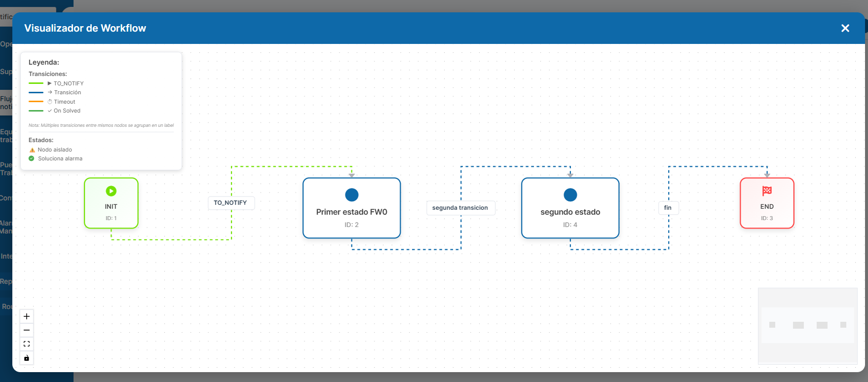The height and width of the screenshot is (382, 868).
Task: Click the TO_NOTIFY legend green line
Action: (x=36, y=83)
